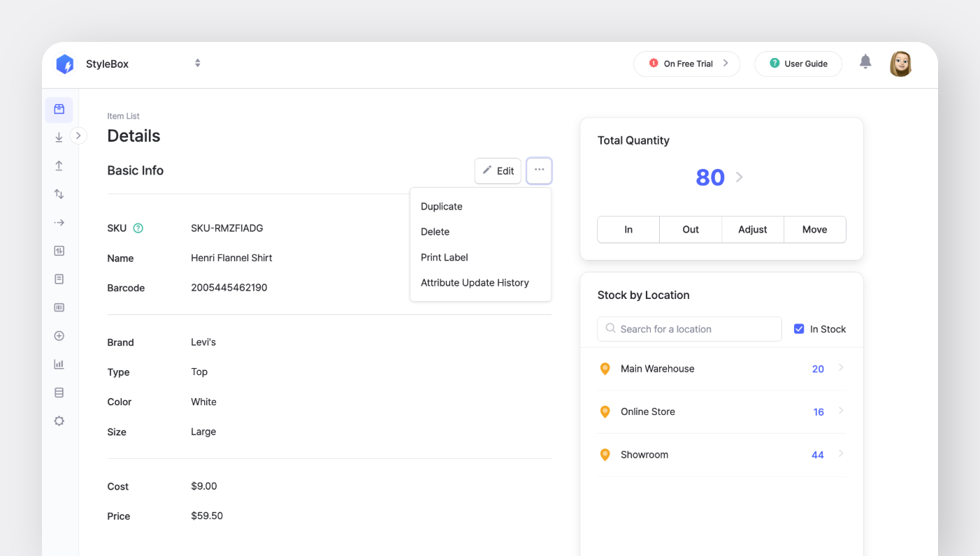Open the barcode icon in sidebar
This screenshot has height=556, width=980.
(59, 307)
